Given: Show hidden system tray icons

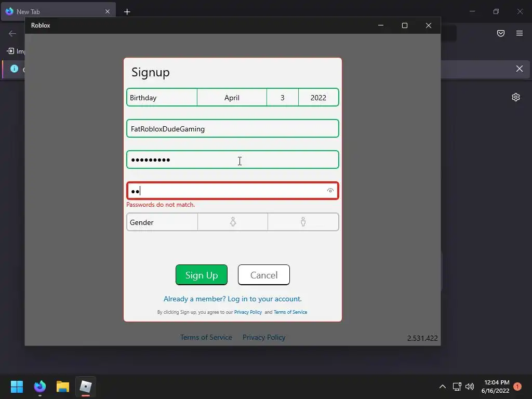Looking at the screenshot, I should point(443,387).
